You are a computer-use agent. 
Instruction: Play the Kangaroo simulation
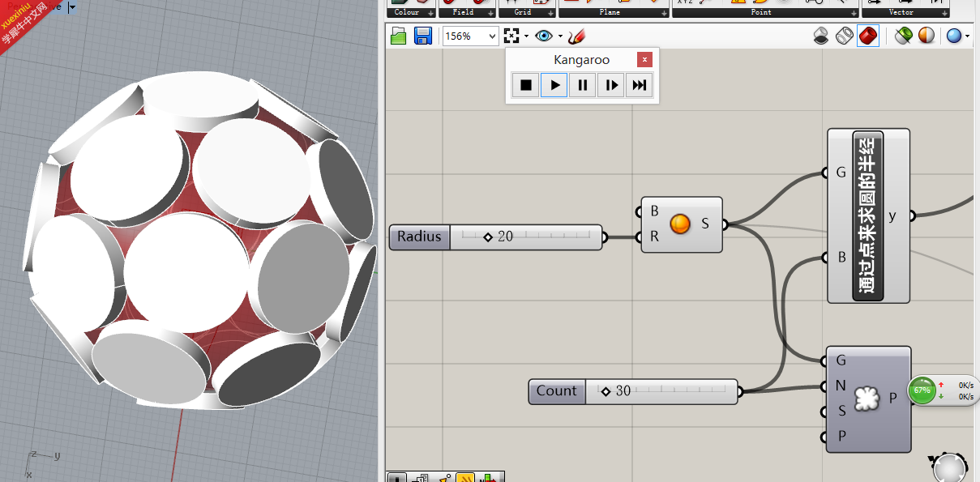click(x=554, y=84)
